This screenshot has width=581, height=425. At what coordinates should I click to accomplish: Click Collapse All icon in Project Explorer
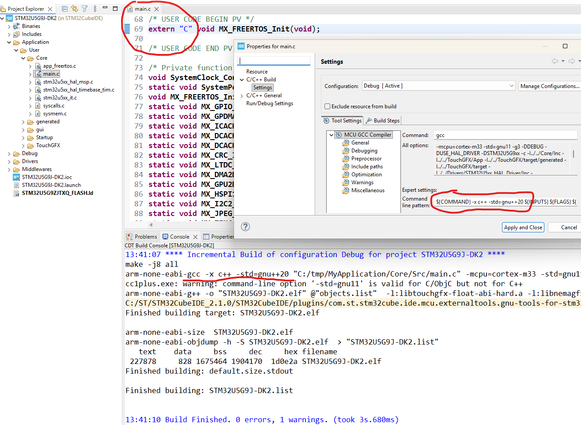pyautogui.click(x=64, y=9)
